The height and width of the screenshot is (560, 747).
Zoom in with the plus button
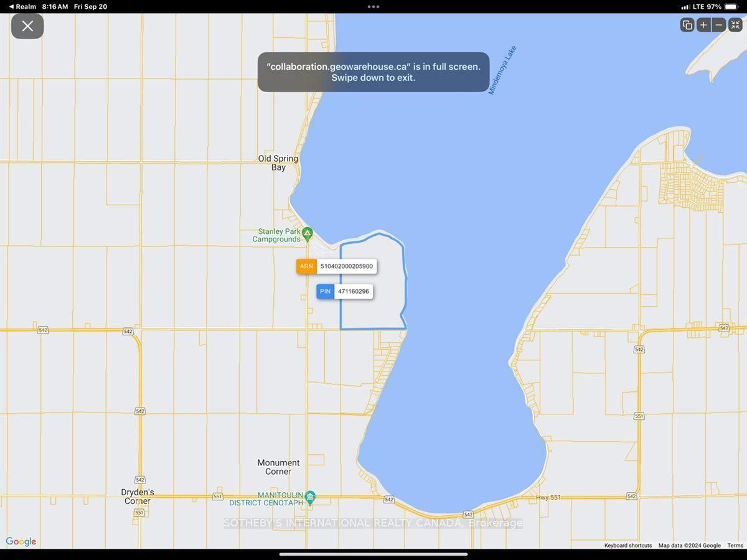(x=703, y=25)
